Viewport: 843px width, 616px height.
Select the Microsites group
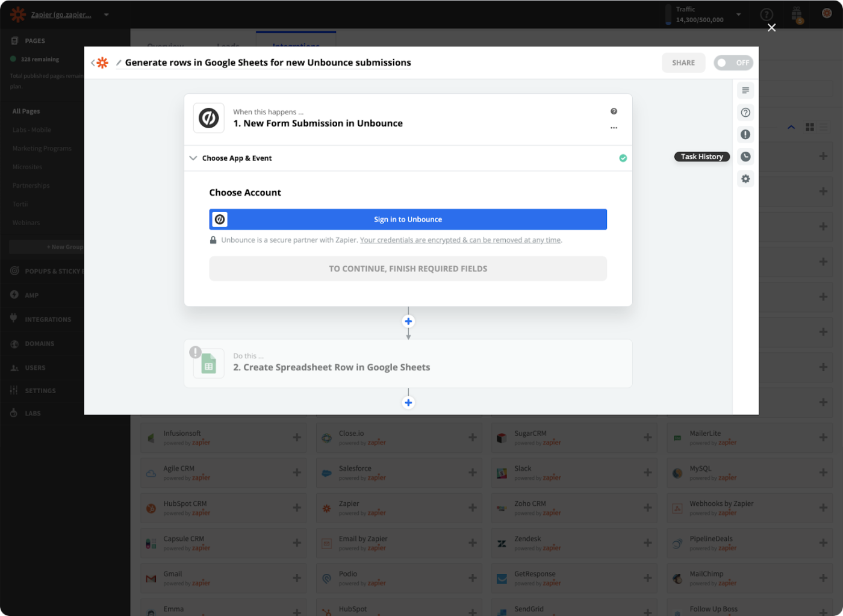point(28,167)
